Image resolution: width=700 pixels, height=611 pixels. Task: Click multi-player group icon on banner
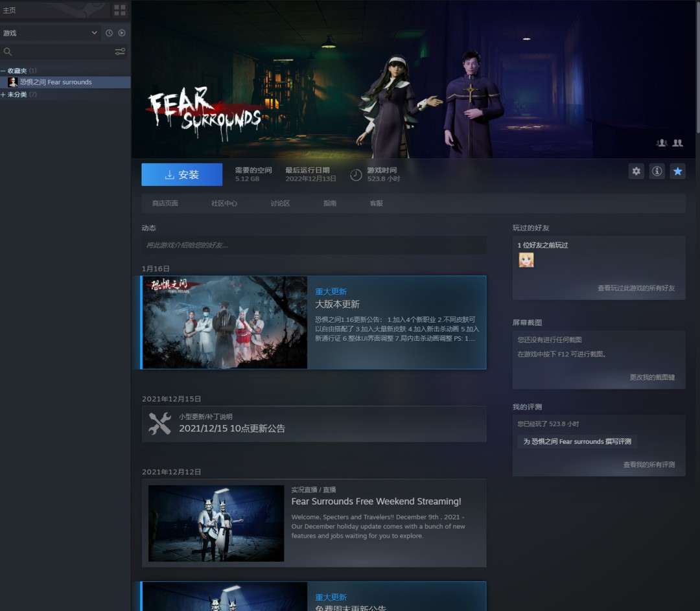tap(677, 143)
